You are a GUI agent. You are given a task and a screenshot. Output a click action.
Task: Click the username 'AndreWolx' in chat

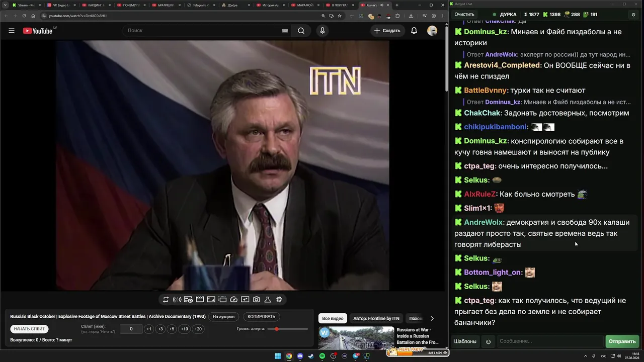484,222
